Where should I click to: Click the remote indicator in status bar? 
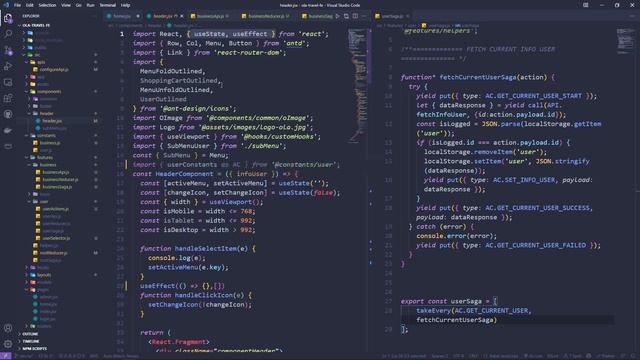pyautogui.click(x=6, y=356)
